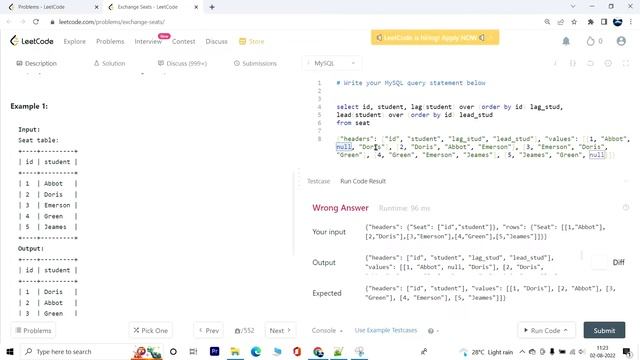
Task: Bookmark this page with star icon
Action: pos(574,22)
